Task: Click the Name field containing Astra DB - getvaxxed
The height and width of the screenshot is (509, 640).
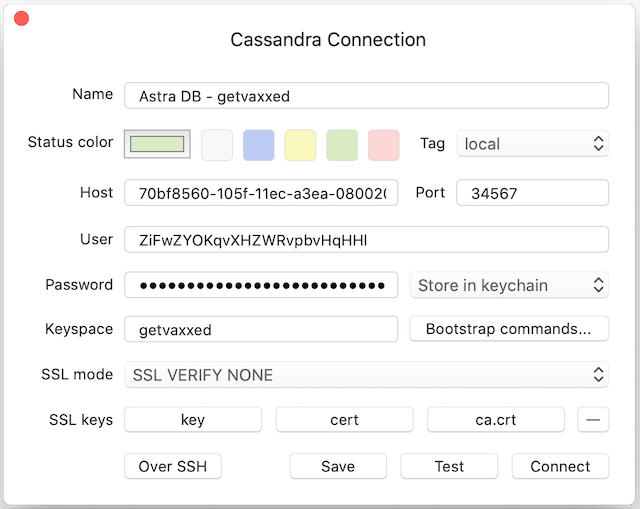Action: [366, 96]
